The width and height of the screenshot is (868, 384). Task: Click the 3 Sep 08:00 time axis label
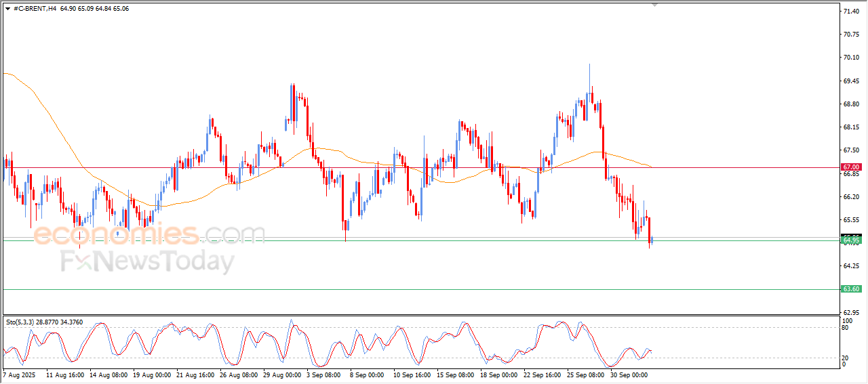(x=323, y=375)
